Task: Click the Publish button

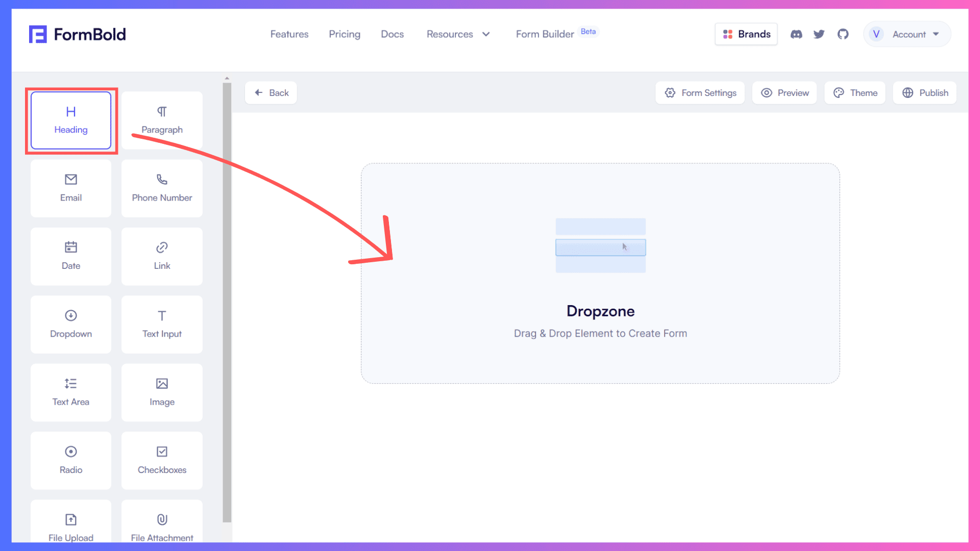Action: pos(925,93)
